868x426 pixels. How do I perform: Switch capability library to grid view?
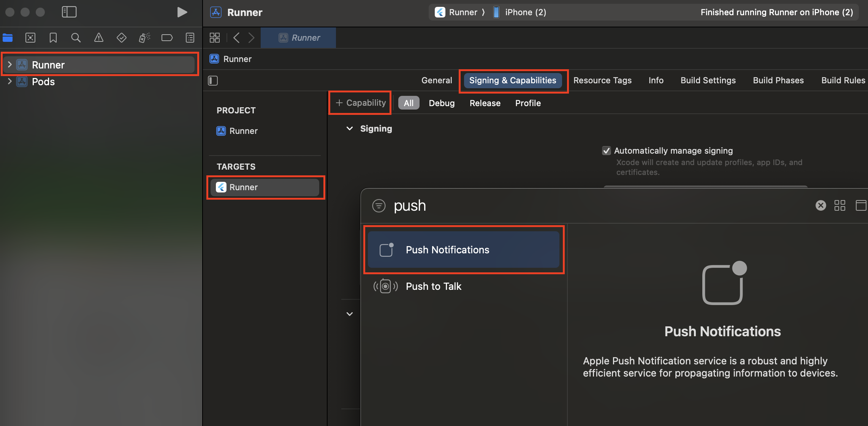(x=840, y=206)
